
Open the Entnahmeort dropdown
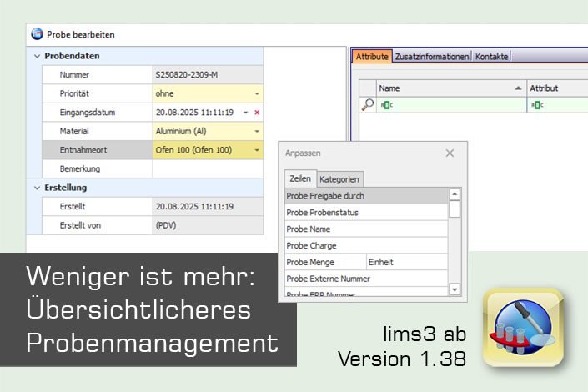coord(257,150)
